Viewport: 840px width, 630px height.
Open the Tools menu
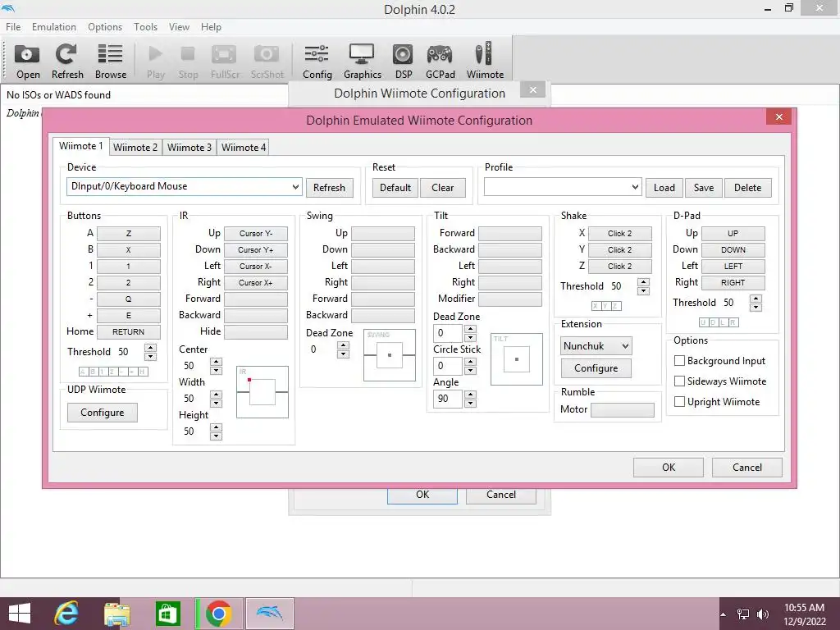click(145, 27)
